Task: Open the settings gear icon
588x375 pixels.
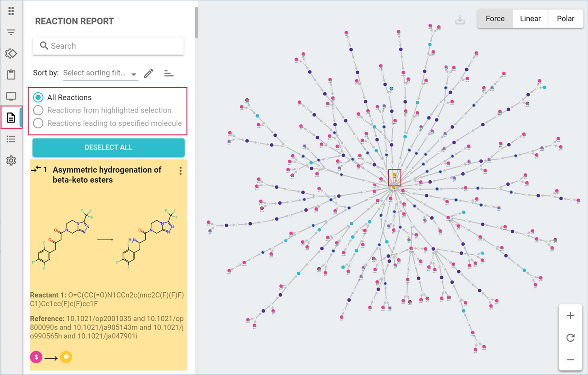Action: pos(11,161)
